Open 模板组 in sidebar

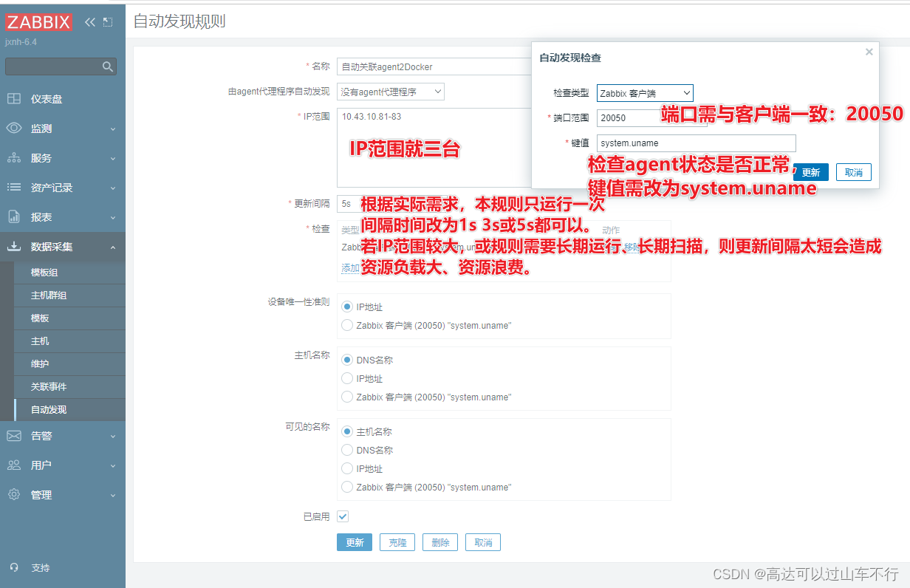pos(69,273)
